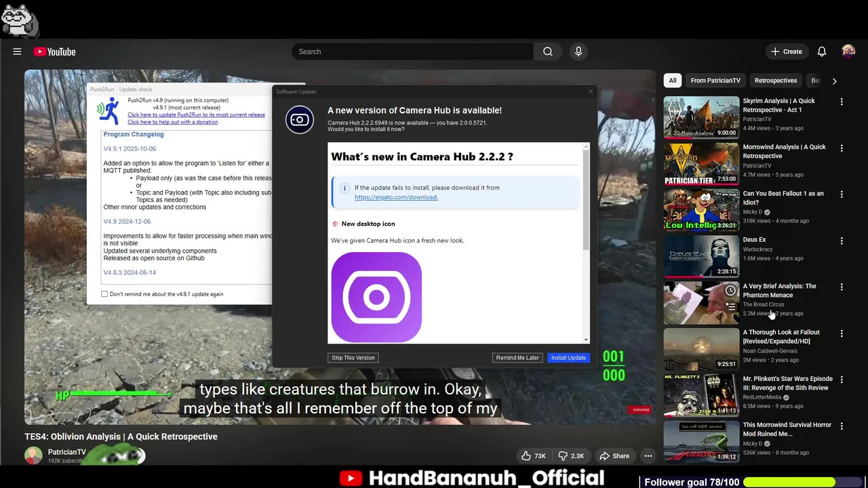The height and width of the screenshot is (488, 868).
Task: Open PatricianTV channel avatar
Action: point(33,455)
